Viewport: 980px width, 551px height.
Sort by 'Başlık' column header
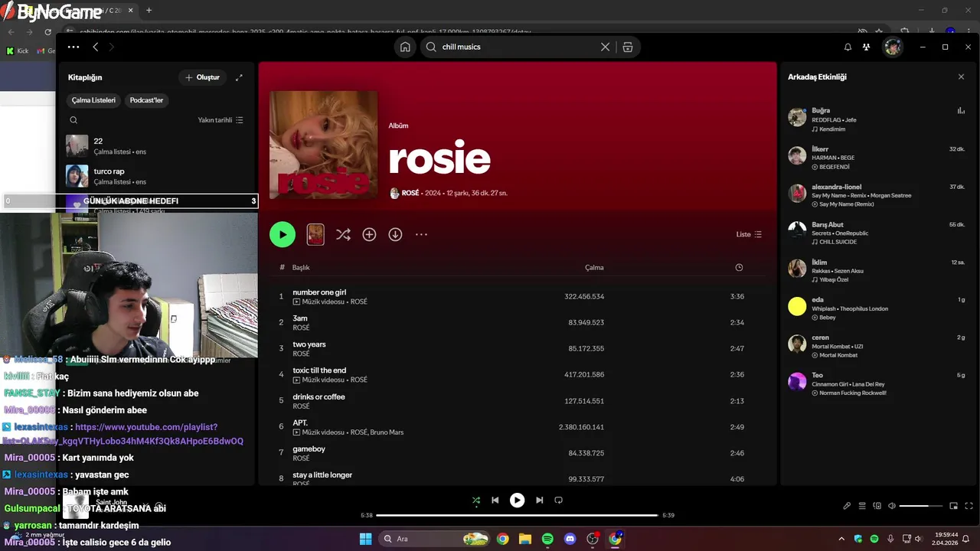point(301,267)
